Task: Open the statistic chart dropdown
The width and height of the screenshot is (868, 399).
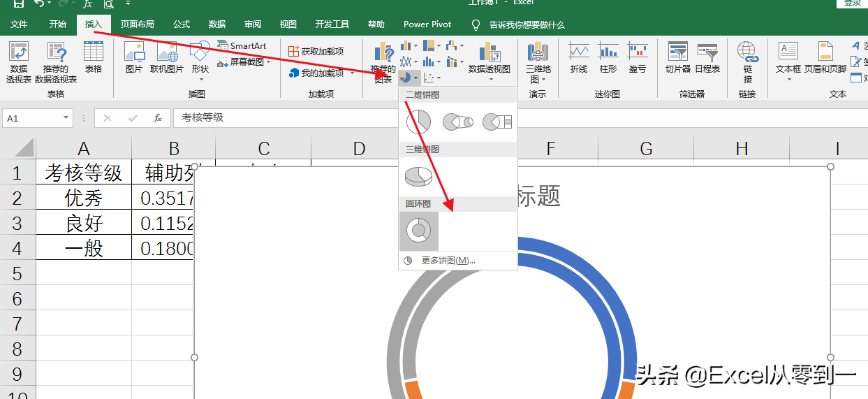Action: click(432, 61)
